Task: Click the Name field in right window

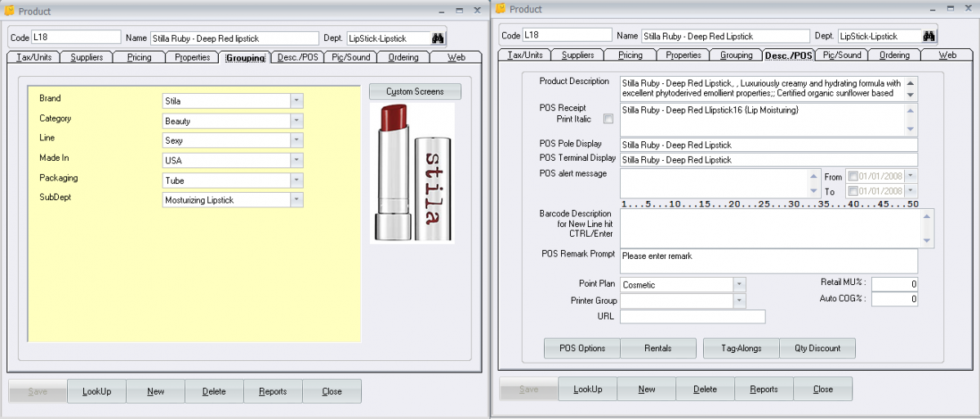Action: click(x=726, y=36)
